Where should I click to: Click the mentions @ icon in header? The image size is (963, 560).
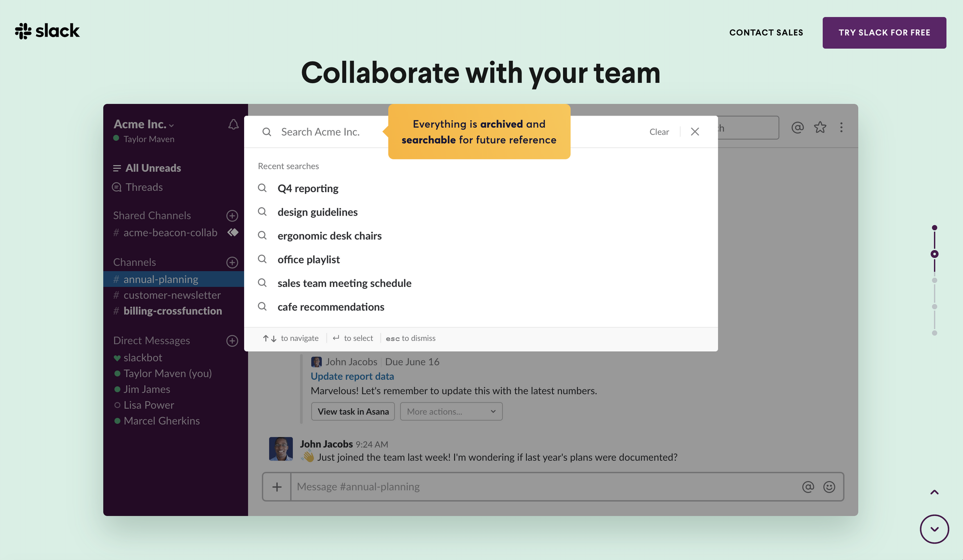click(x=797, y=128)
